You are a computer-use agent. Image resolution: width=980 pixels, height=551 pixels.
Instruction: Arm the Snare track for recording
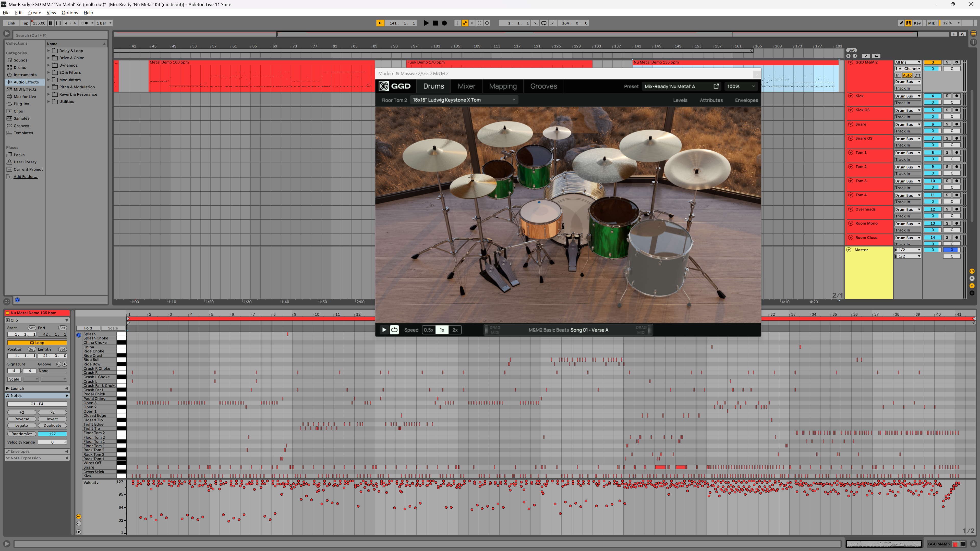(957, 124)
